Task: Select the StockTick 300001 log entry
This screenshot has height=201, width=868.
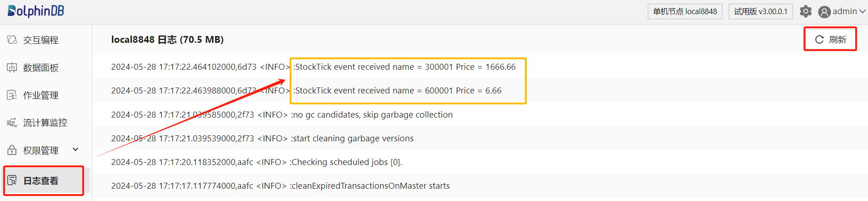Action: click(313, 67)
